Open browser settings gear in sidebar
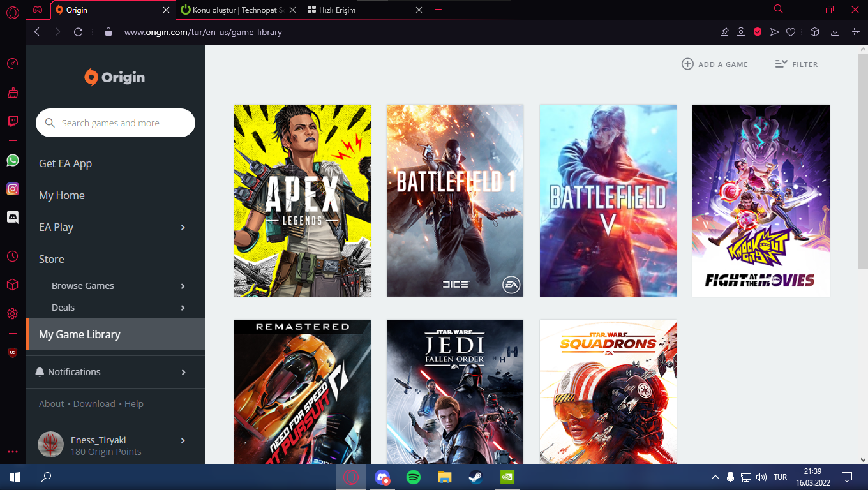Viewport: 868px width, 490px height. pyautogui.click(x=12, y=313)
